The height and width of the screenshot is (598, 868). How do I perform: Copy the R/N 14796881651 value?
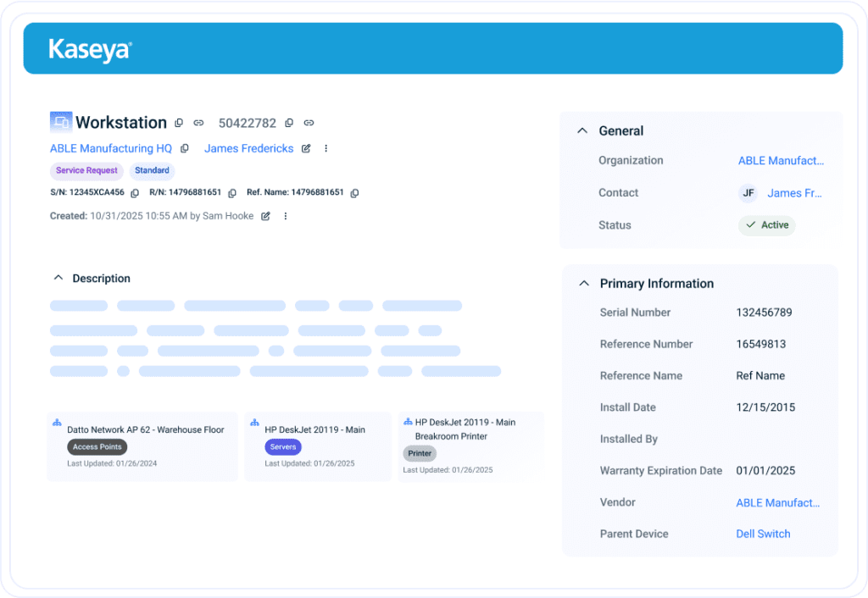pos(232,193)
